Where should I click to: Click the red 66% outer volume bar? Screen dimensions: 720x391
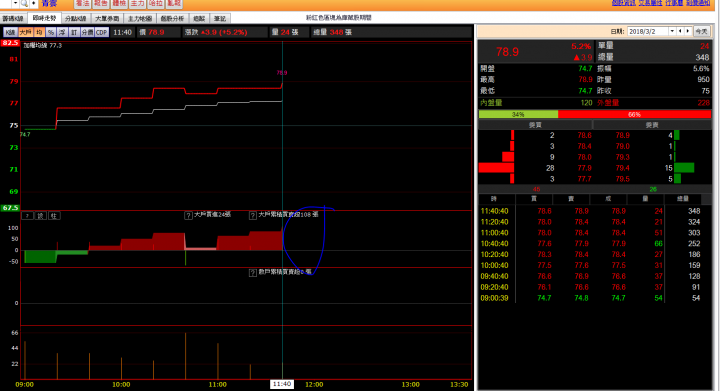pos(635,114)
